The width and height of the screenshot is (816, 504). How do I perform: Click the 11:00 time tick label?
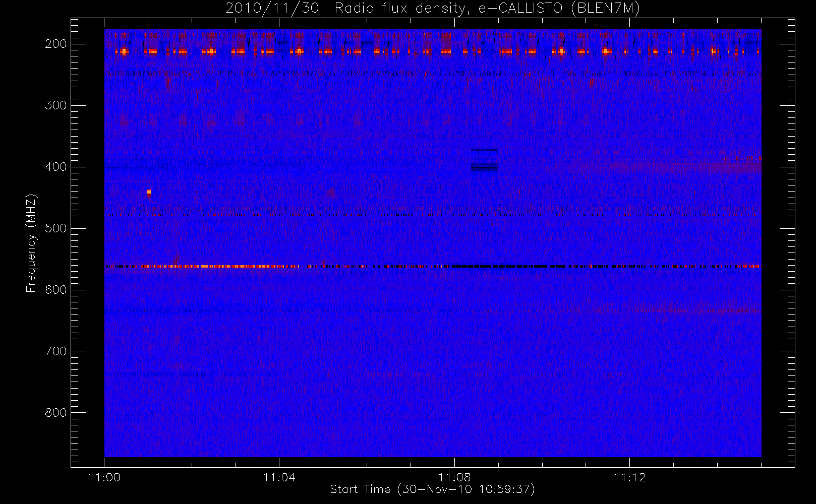[x=104, y=477]
